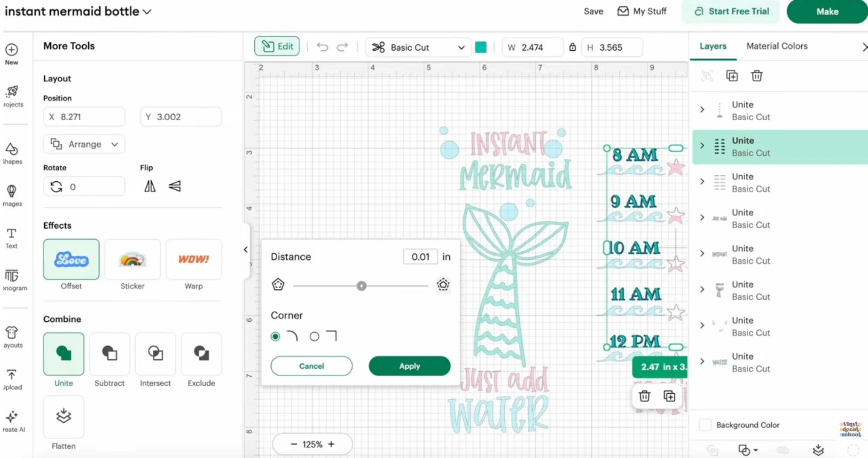Select the Text tool in sidebar
Screen dimensions: 868x458
(12, 238)
